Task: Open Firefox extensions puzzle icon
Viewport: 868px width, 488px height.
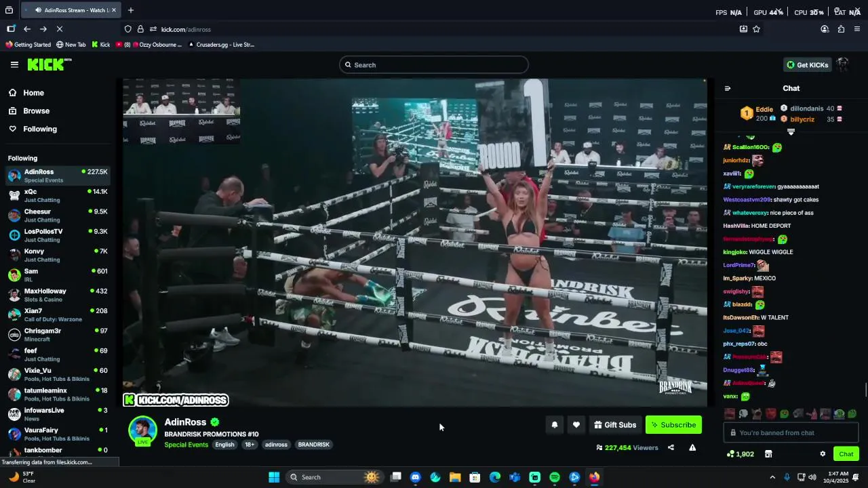Action: pyautogui.click(x=841, y=29)
